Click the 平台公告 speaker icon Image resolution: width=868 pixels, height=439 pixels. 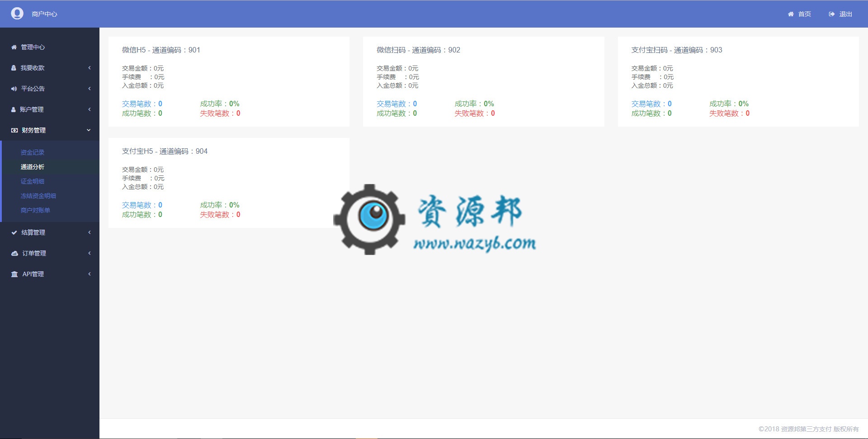(14, 89)
